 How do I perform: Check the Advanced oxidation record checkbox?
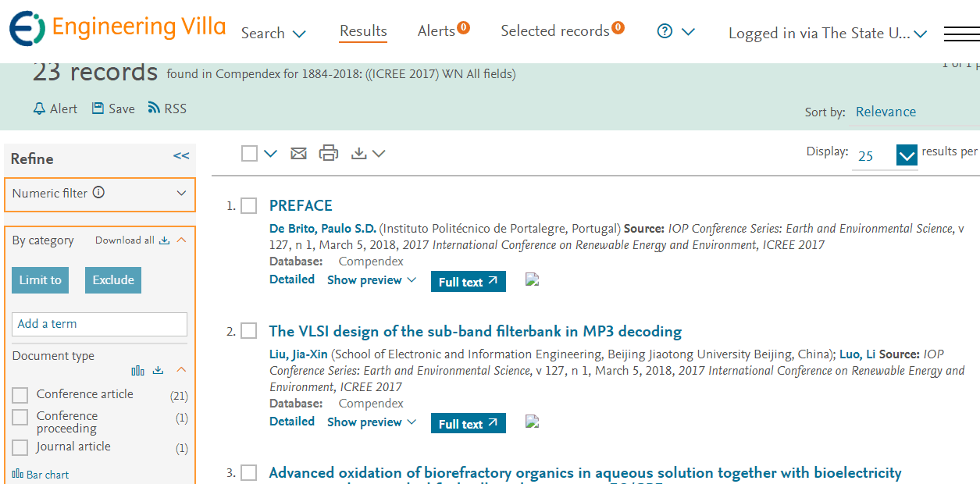click(x=248, y=473)
